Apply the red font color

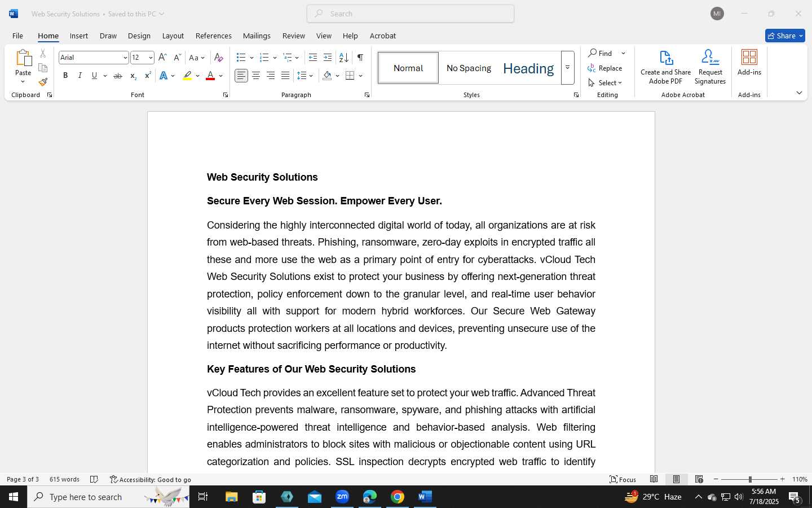coord(210,76)
